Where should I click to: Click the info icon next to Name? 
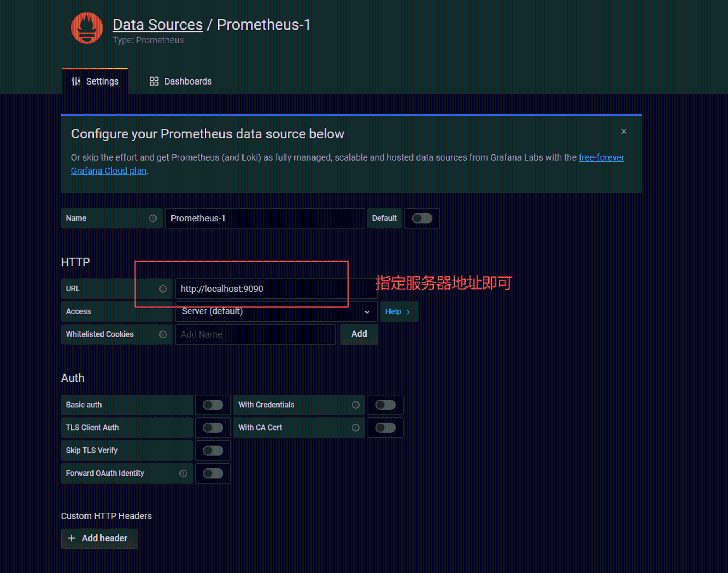[x=153, y=218]
